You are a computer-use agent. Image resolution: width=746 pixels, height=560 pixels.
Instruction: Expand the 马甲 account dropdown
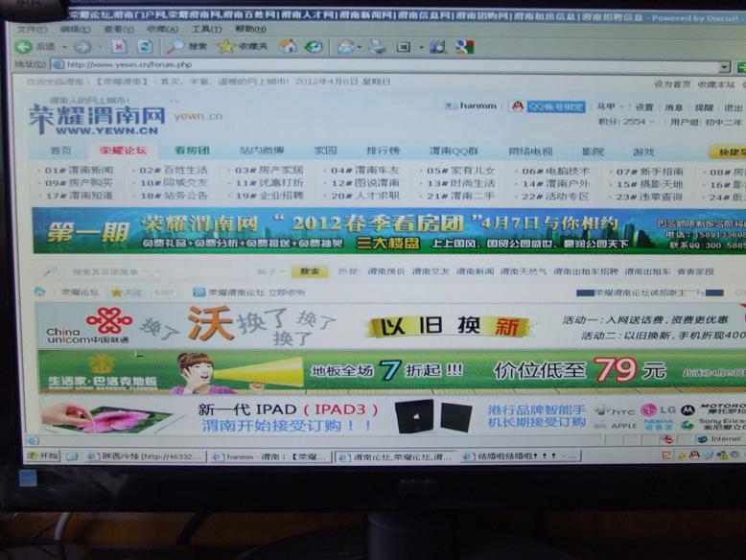pyautogui.click(x=608, y=107)
